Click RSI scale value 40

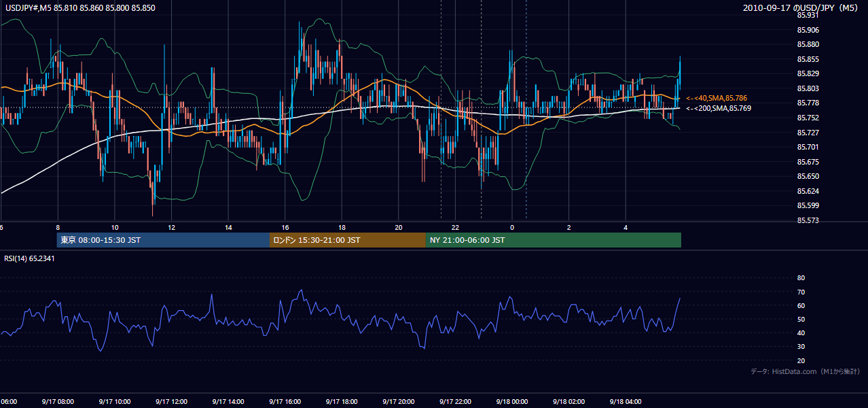(801, 333)
